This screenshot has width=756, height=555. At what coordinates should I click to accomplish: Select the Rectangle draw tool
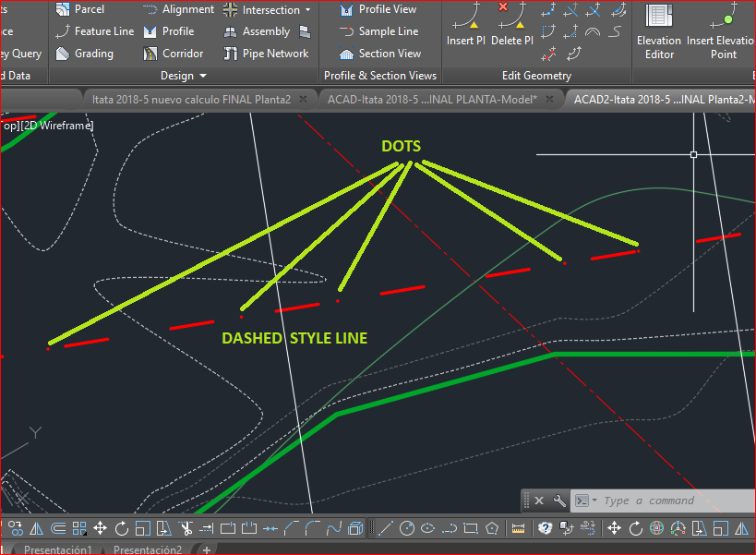coord(470,527)
